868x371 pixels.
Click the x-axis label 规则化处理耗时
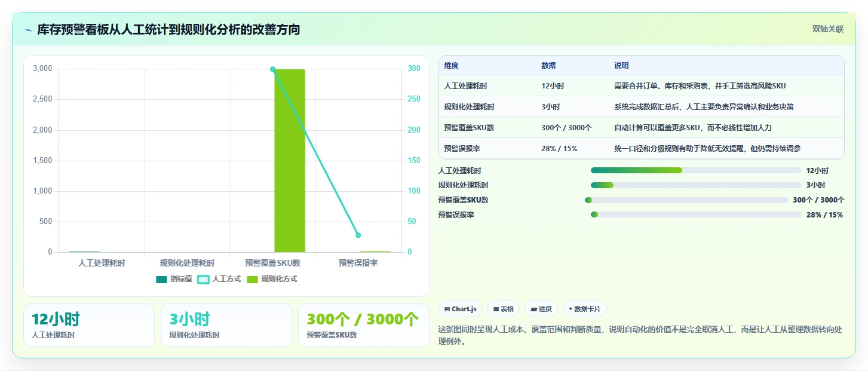pos(187,263)
